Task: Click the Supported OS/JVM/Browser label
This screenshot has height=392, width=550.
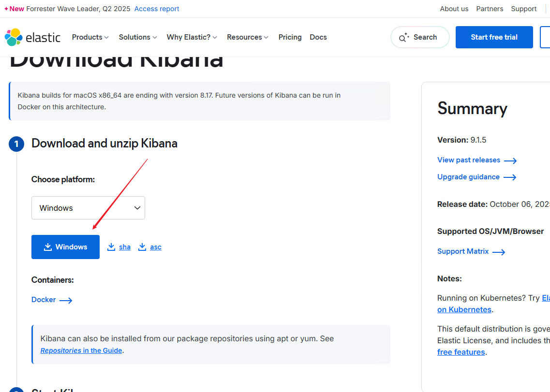Action: tap(491, 232)
